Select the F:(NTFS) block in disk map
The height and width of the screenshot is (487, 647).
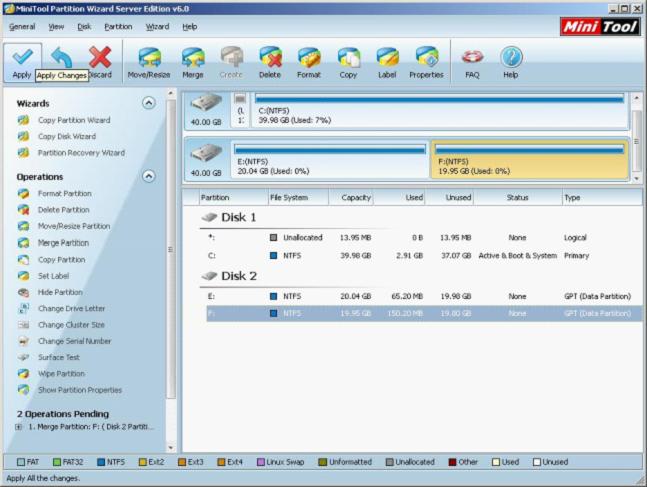pyautogui.click(x=528, y=161)
